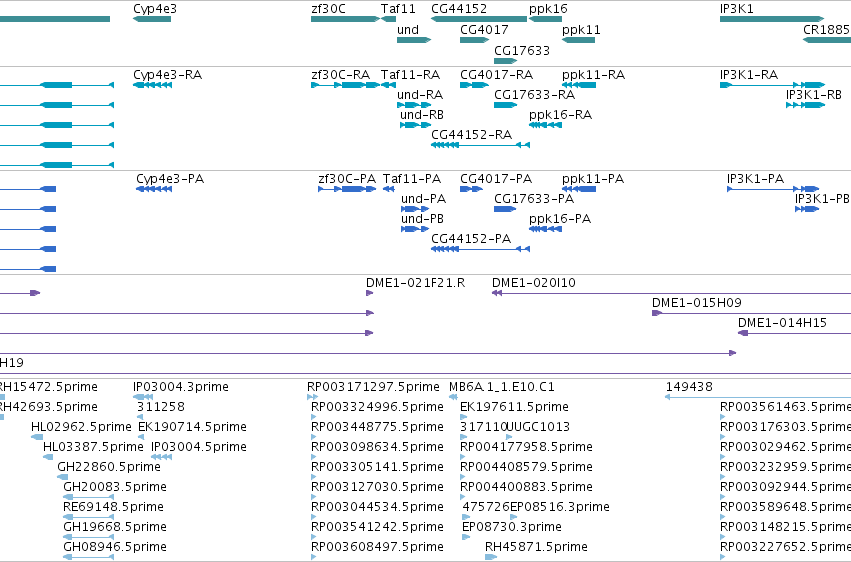Select the CG4017 gene label
This screenshot has height=562, width=851.
point(484,30)
